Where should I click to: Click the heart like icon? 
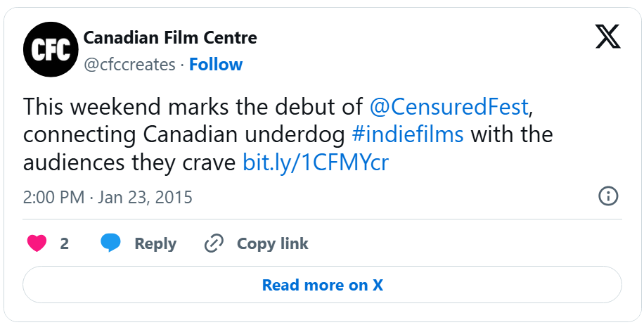[37, 243]
